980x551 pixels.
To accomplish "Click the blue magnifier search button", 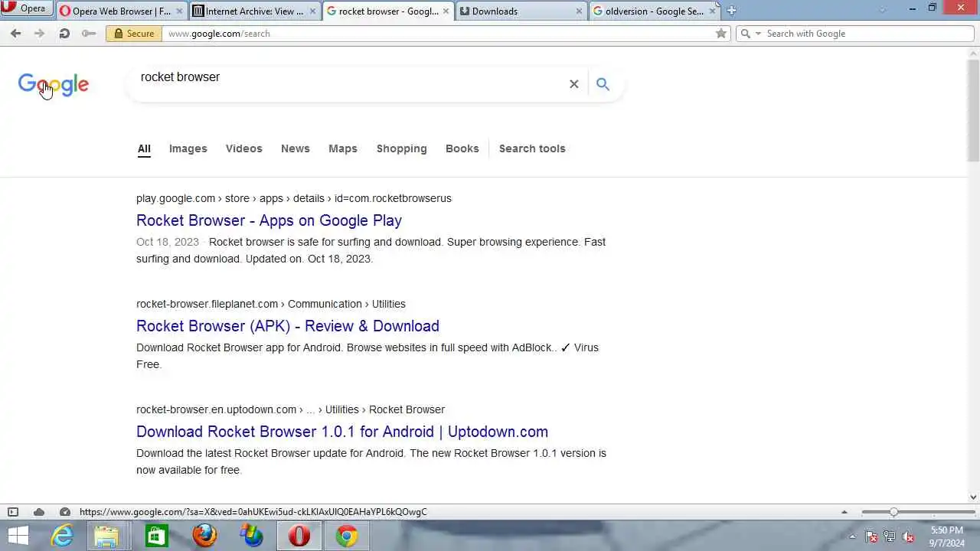I will coord(603,84).
